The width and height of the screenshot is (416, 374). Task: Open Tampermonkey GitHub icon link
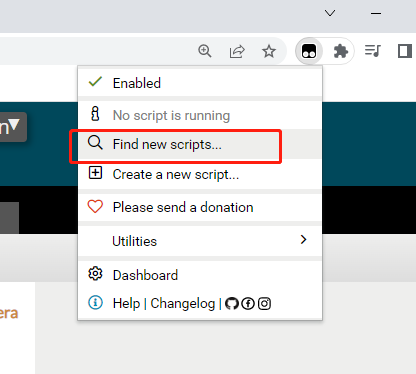click(x=232, y=304)
